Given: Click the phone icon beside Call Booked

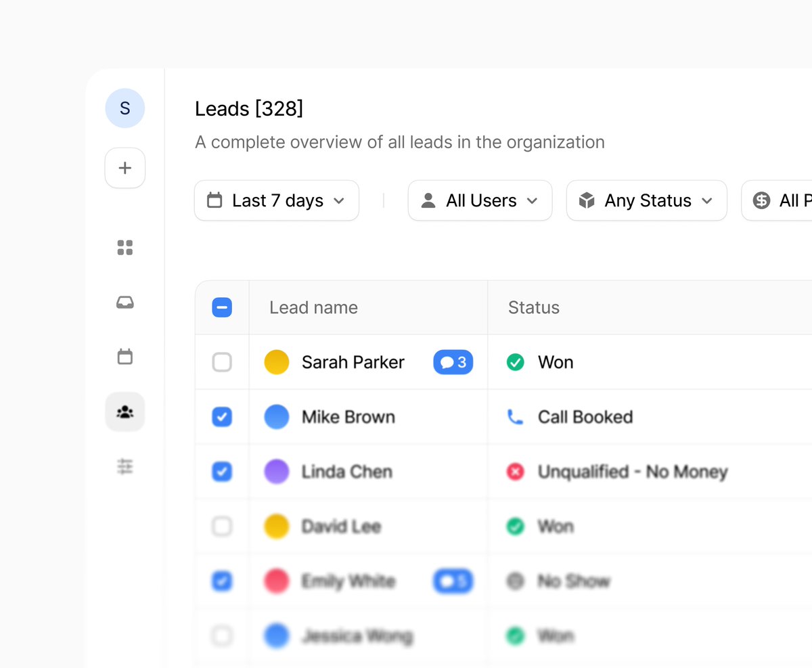Looking at the screenshot, I should point(516,417).
